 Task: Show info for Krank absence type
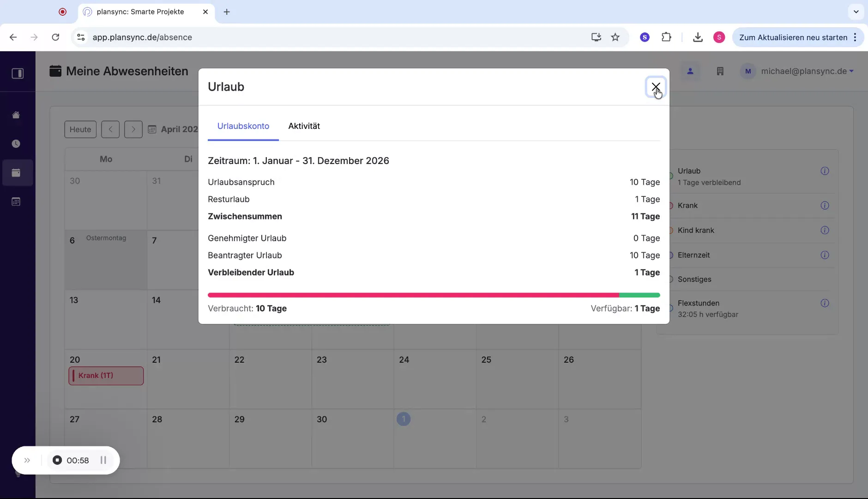(x=825, y=206)
